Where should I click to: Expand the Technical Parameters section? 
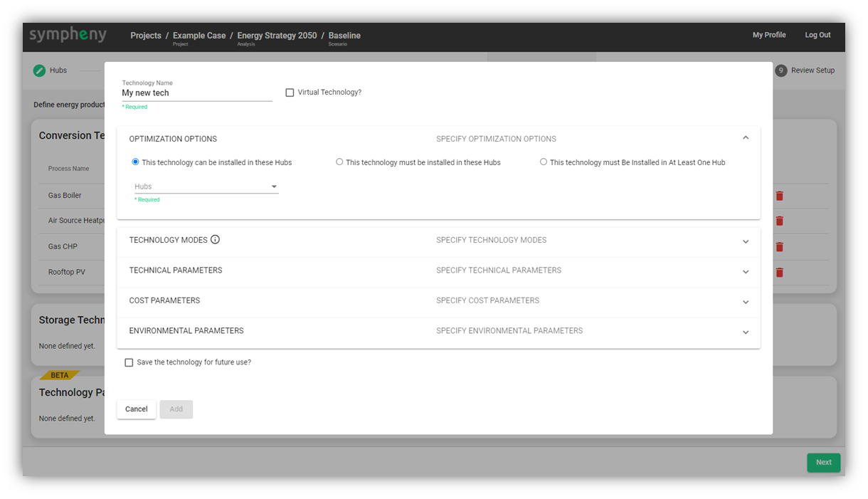coord(745,271)
